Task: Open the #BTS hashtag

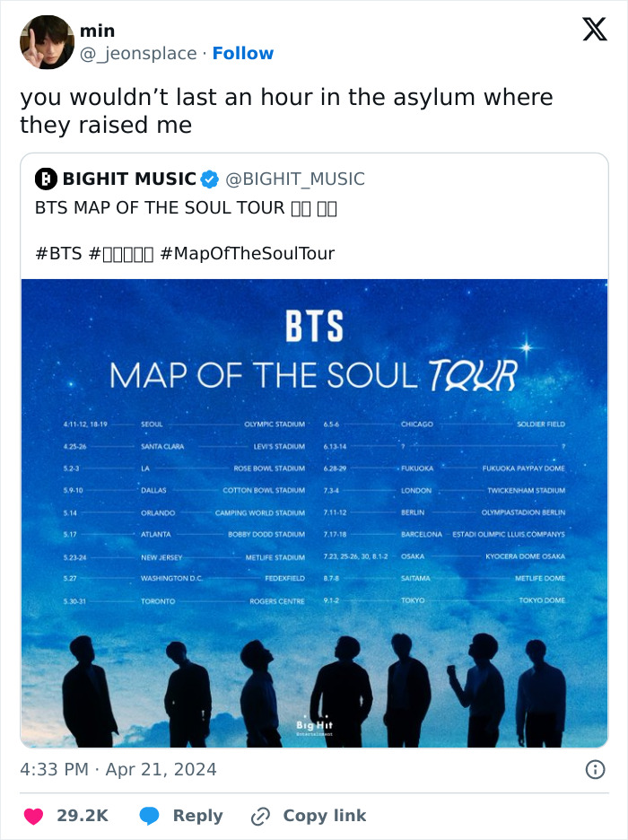Action: tap(58, 253)
